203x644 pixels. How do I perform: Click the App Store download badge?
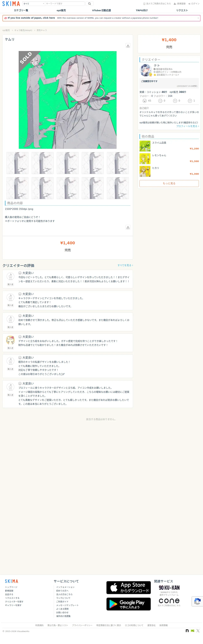(x=129, y=588)
